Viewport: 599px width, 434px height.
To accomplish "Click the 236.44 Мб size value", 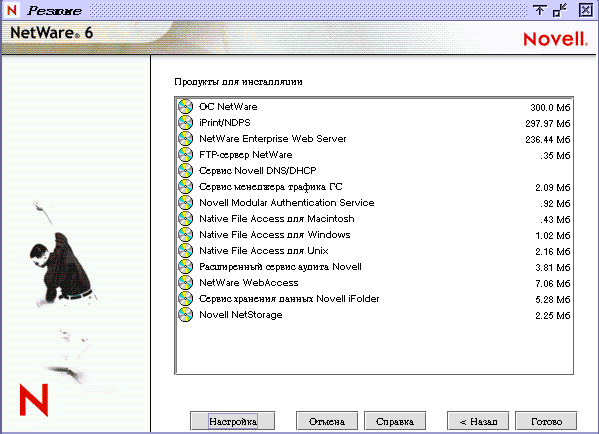I will (x=548, y=140).
